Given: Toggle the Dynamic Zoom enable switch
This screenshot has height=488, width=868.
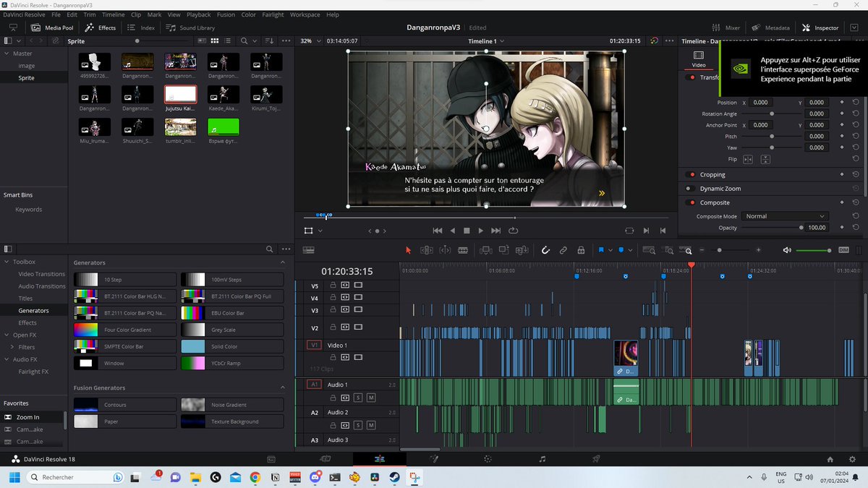Looking at the screenshot, I should 692,189.
